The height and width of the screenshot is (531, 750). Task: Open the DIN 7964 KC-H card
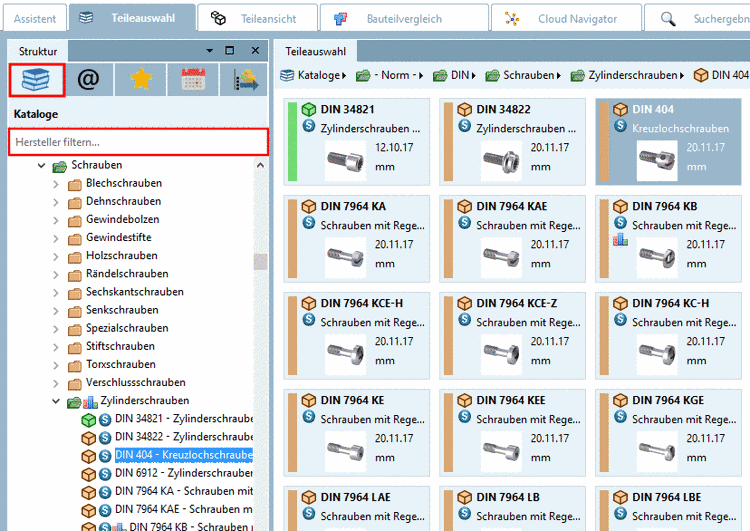pos(669,336)
